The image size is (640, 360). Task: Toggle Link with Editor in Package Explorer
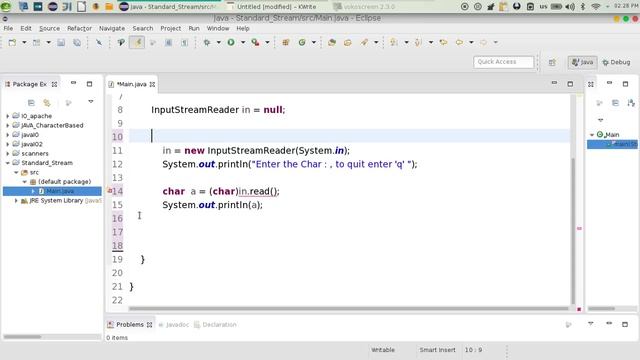47,102
